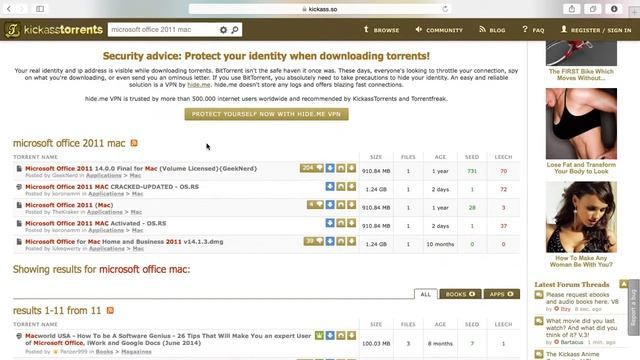Sort top results by SEED column
This screenshot has width=640, height=360.
point(472,157)
